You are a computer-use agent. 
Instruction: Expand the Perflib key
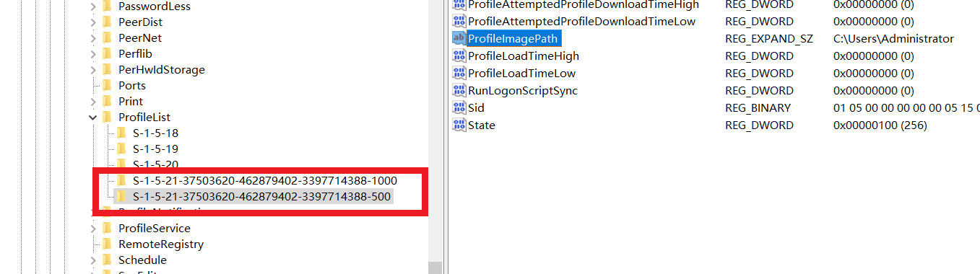(93, 53)
